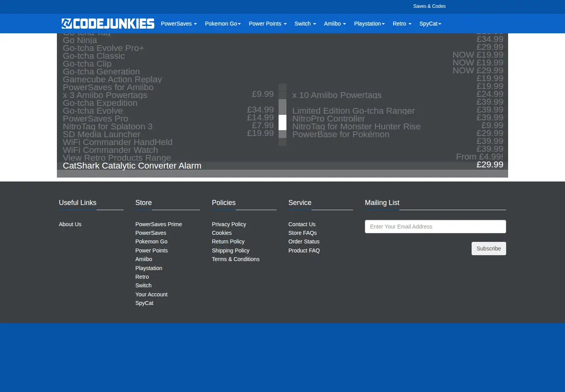Image resolution: width=565 pixels, height=392 pixels.
Task: Open the Power Points dropdown in the navigation bar
Action: coord(268,24)
